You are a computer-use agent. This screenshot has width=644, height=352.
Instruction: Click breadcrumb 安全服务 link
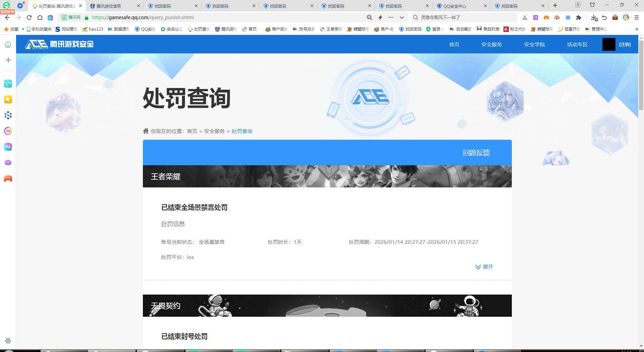214,131
